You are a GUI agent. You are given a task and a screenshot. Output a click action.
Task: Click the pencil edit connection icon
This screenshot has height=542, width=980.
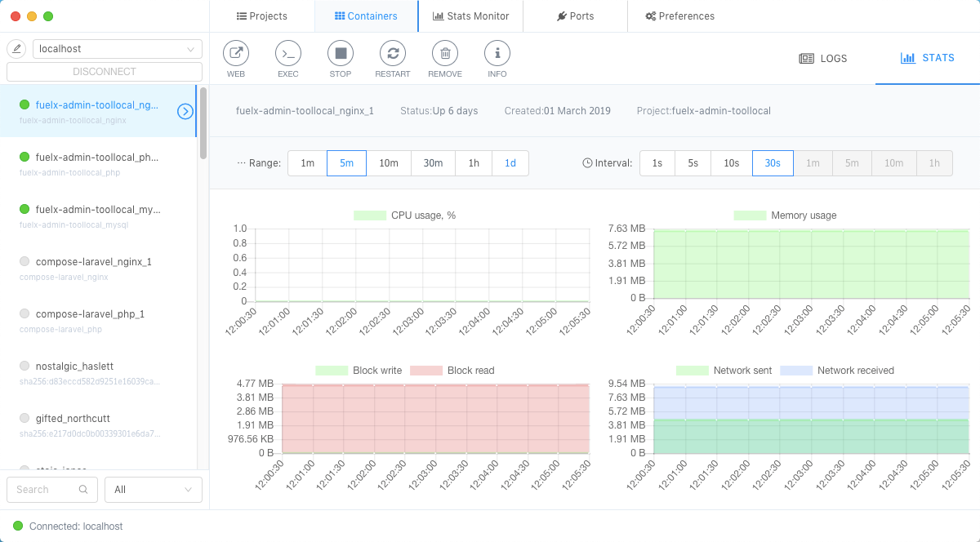click(16, 49)
